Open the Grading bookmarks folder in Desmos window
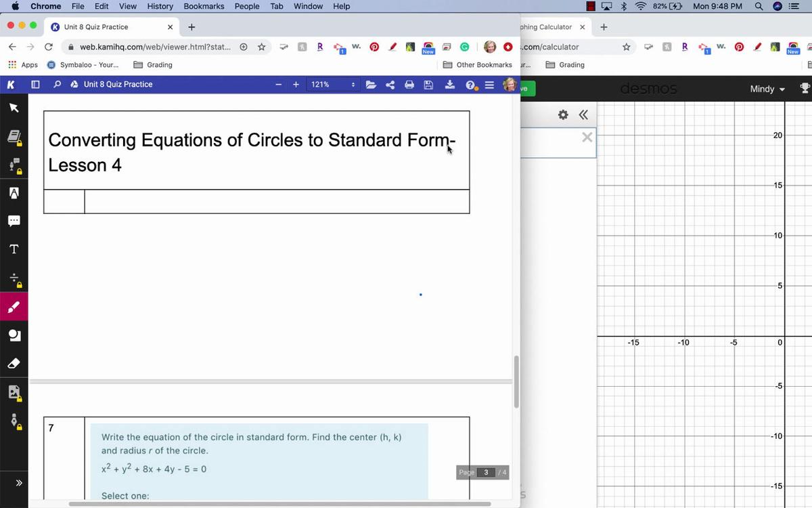812x508 pixels. pos(565,65)
